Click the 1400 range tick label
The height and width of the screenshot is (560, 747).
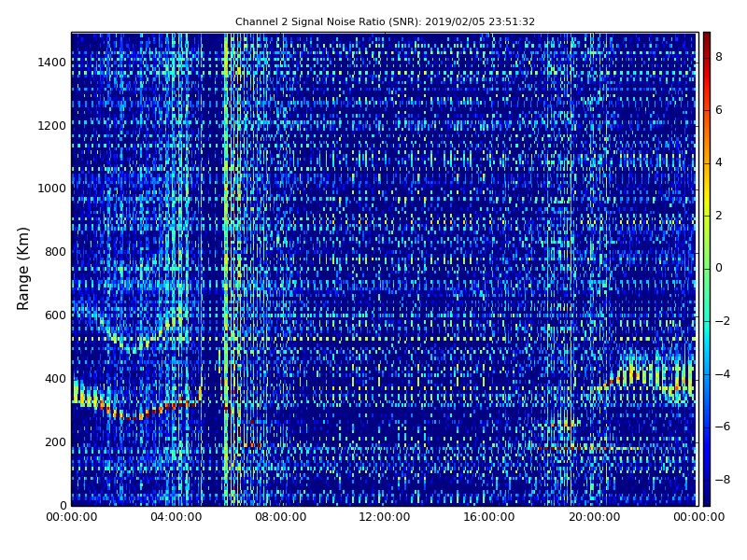[x=52, y=63]
